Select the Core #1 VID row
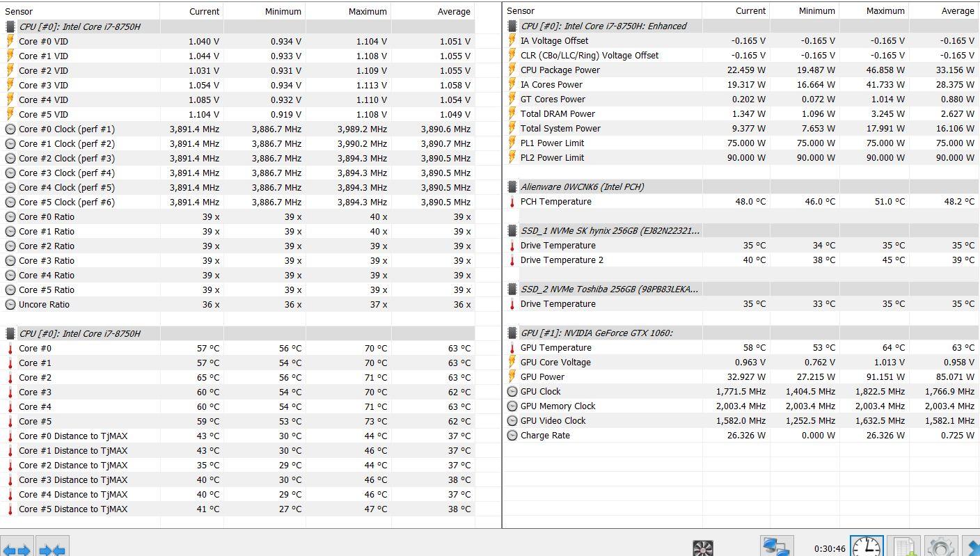Screen dimensions: 980x556 point(237,56)
